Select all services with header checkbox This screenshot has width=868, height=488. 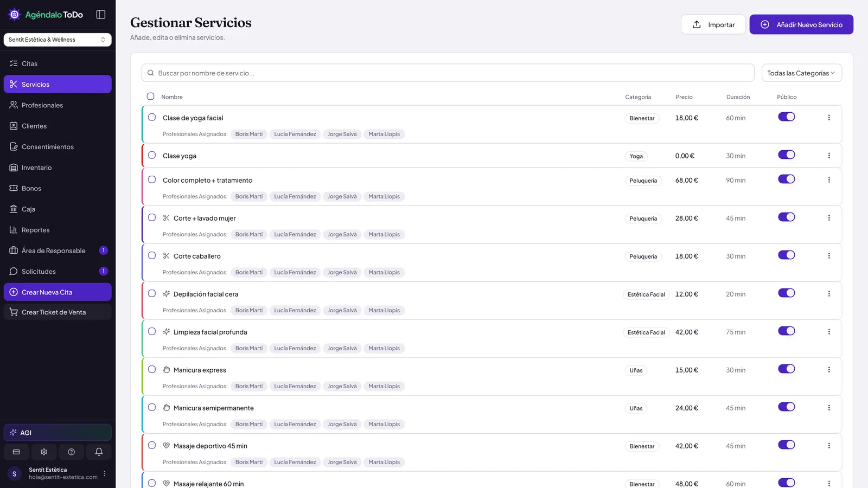coord(151,97)
